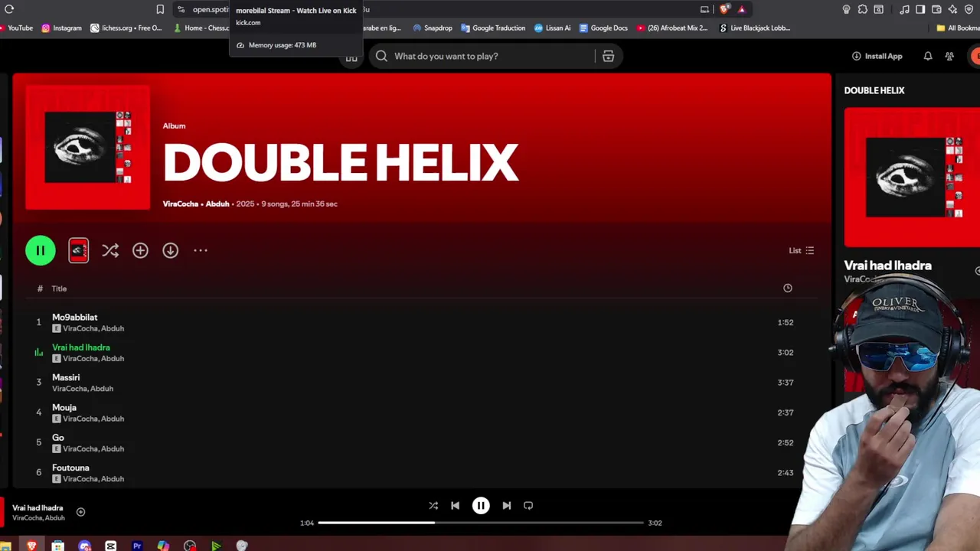Click the large DOUBLE HELIX album cover
The image size is (980, 551).
(x=88, y=147)
